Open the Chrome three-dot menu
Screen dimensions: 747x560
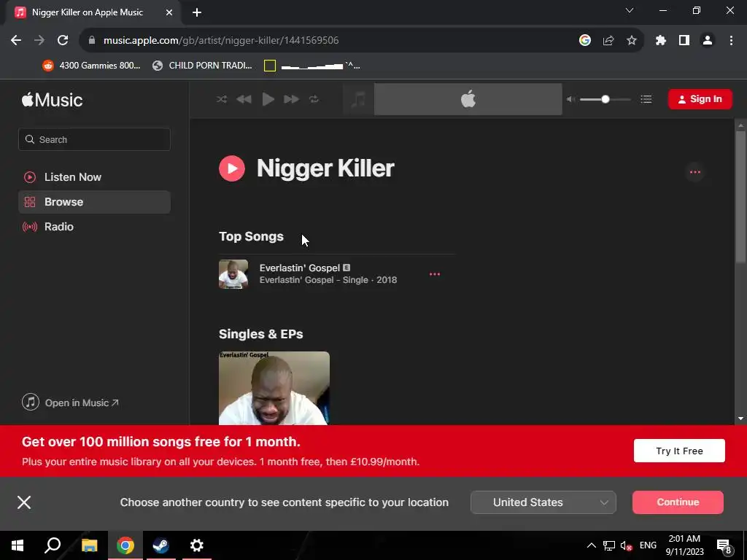[731, 41]
